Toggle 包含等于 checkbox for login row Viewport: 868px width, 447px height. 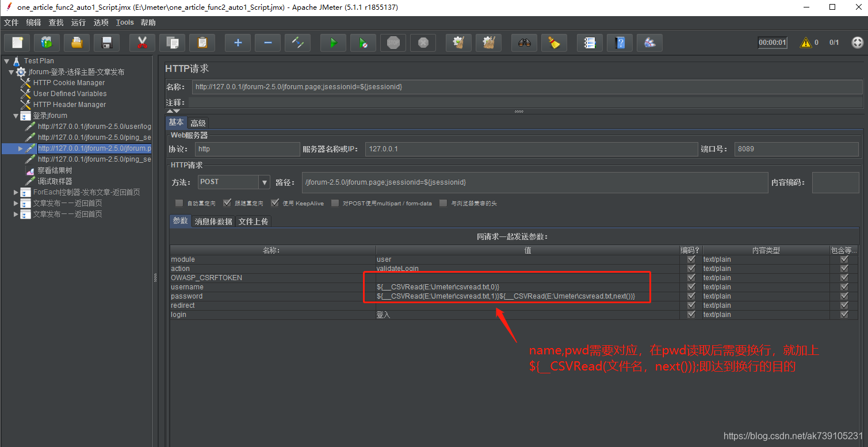coord(844,315)
